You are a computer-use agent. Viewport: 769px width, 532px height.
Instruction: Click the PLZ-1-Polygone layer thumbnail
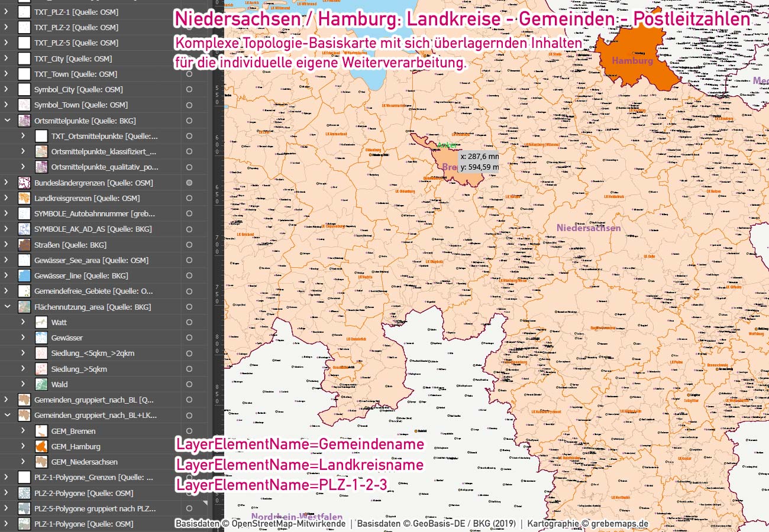point(24,523)
